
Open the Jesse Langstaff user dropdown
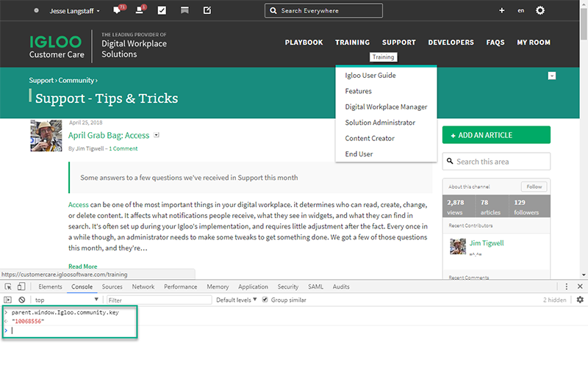tap(75, 11)
